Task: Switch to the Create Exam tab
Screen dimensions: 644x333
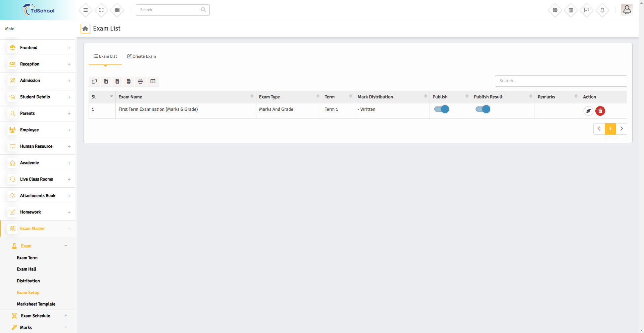Action: pos(141,56)
